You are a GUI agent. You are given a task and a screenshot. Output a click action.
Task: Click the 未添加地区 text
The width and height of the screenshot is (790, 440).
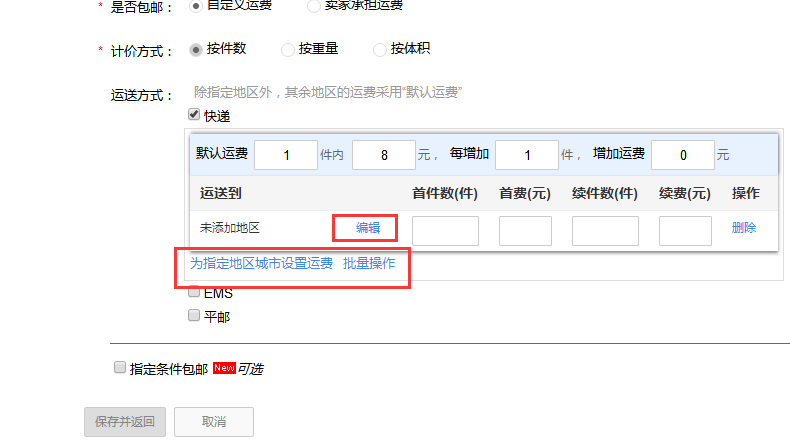[x=230, y=228]
